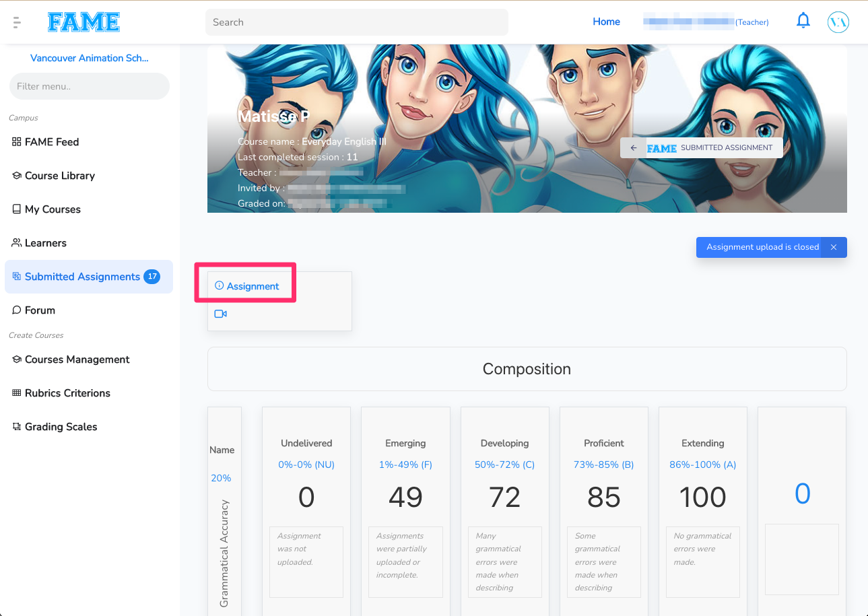The height and width of the screenshot is (616, 868).
Task: Click the Everyday English III course name
Action: pyautogui.click(x=344, y=142)
